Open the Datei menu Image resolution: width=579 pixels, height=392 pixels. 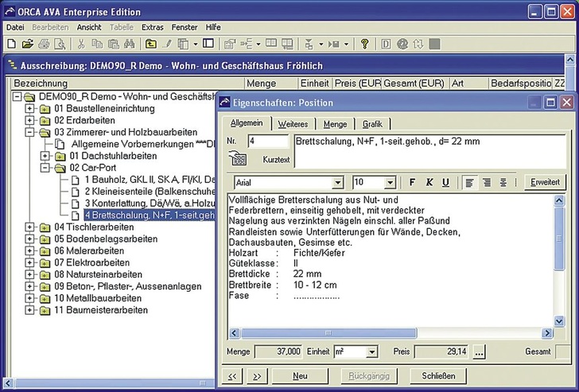[x=15, y=27]
